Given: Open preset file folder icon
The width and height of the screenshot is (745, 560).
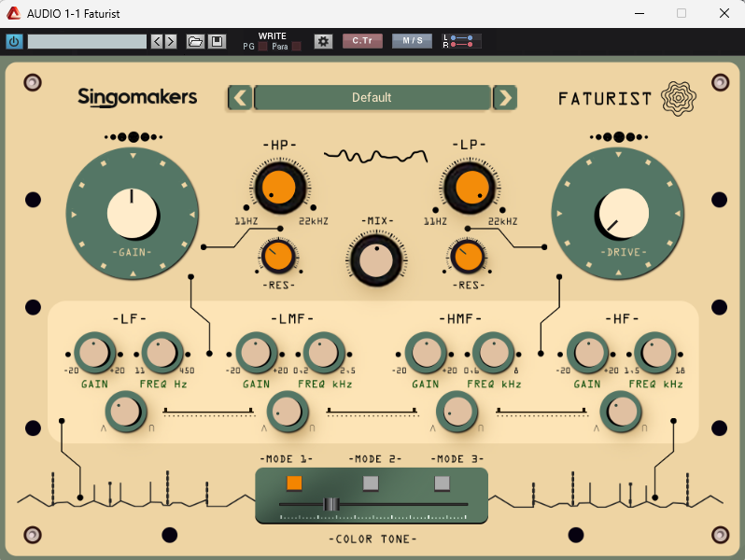Looking at the screenshot, I should click(195, 42).
